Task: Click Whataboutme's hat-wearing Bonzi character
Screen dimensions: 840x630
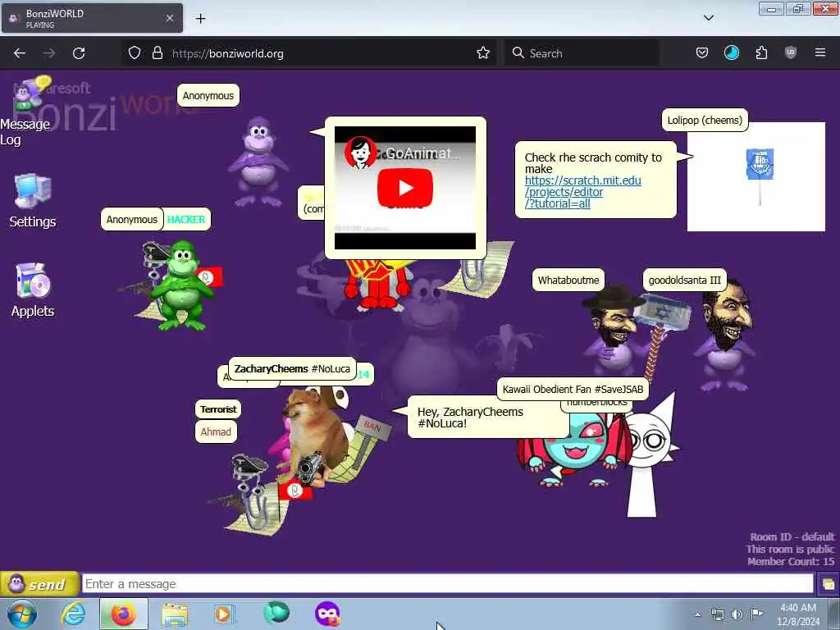Action: point(614,330)
